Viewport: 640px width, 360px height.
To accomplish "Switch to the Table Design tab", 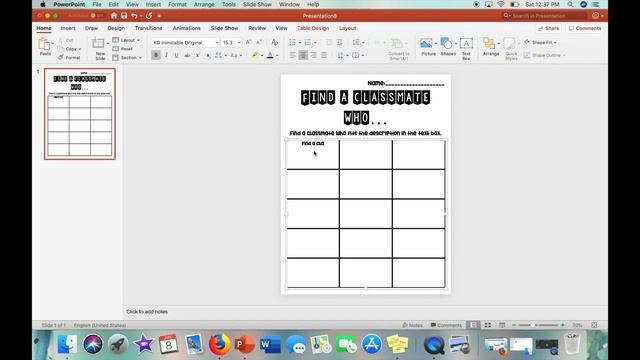I will click(x=313, y=28).
